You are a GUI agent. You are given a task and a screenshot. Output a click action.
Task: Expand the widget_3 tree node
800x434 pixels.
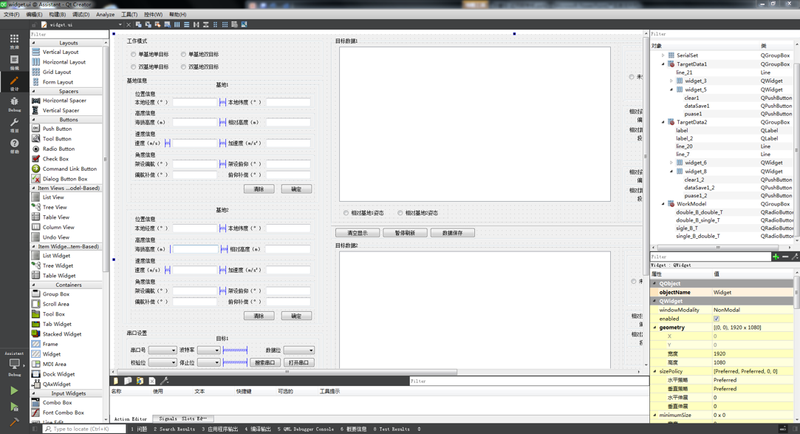pos(671,81)
